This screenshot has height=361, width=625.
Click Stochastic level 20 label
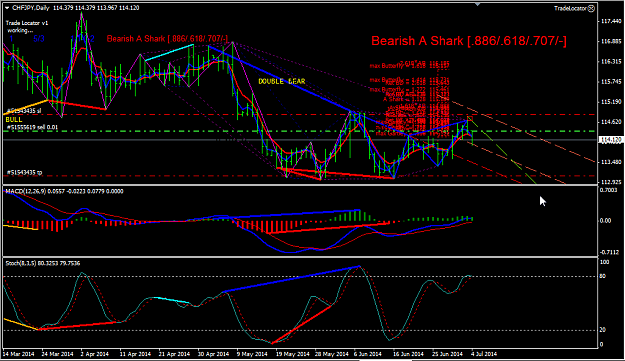point(603,330)
